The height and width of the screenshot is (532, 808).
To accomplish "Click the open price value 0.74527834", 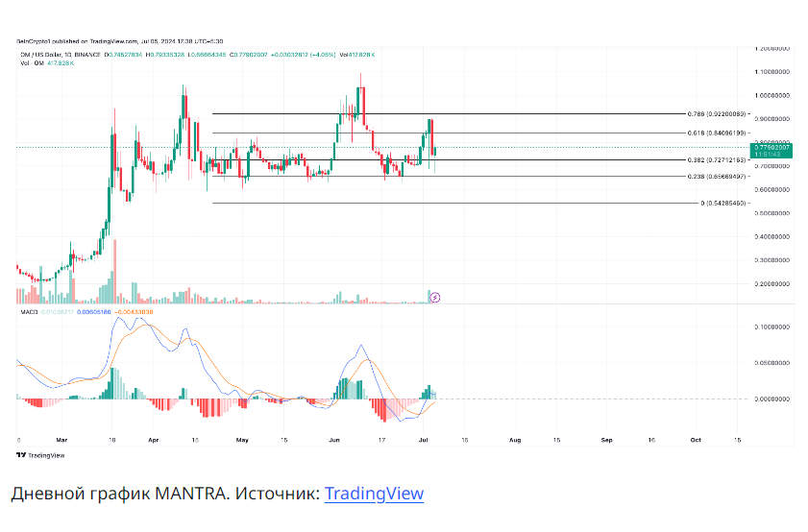I will (x=125, y=55).
